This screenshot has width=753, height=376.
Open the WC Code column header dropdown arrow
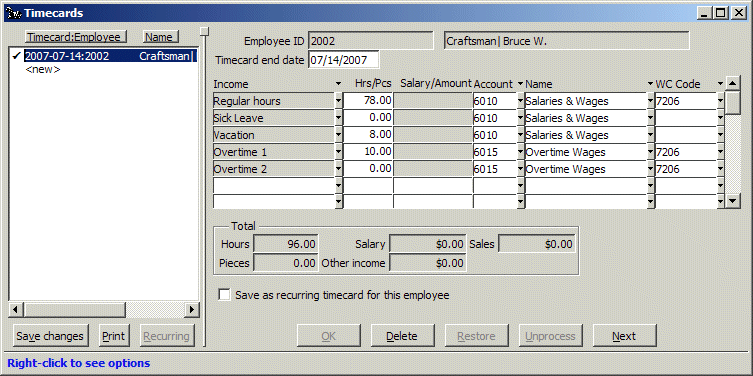pyautogui.click(x=720, y=84)
